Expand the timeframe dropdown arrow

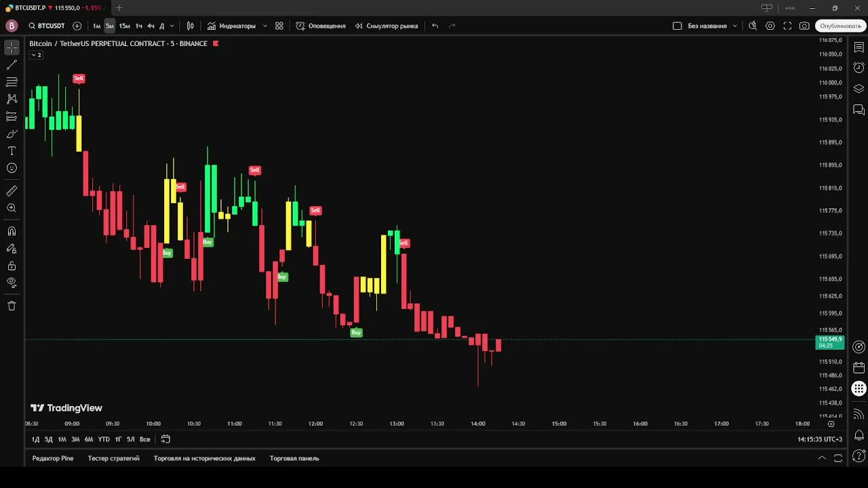coord(172,26)
